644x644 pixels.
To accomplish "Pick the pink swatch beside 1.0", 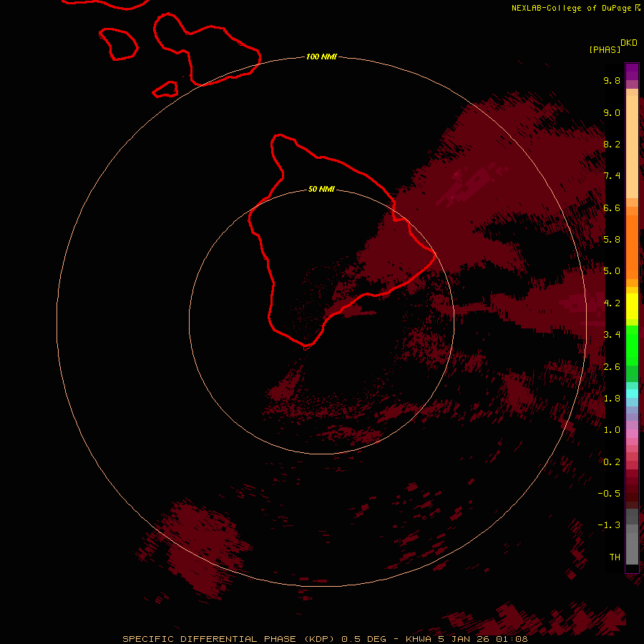I will click(x=632, y=432).
